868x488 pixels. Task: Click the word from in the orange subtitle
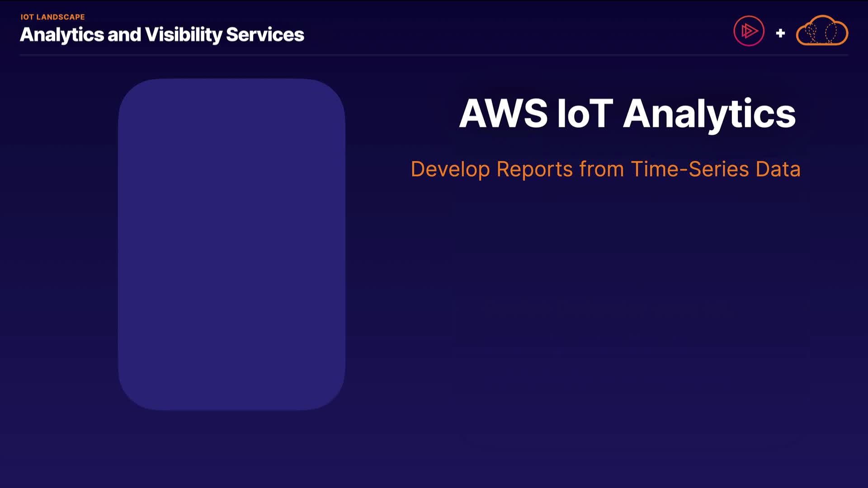point(602,169)
